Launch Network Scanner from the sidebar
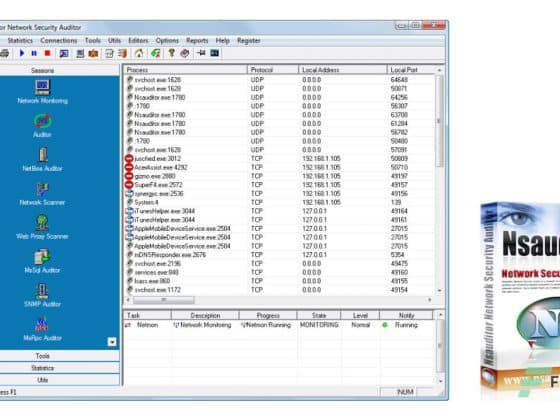Screen dimensions: 560x420 42,189
